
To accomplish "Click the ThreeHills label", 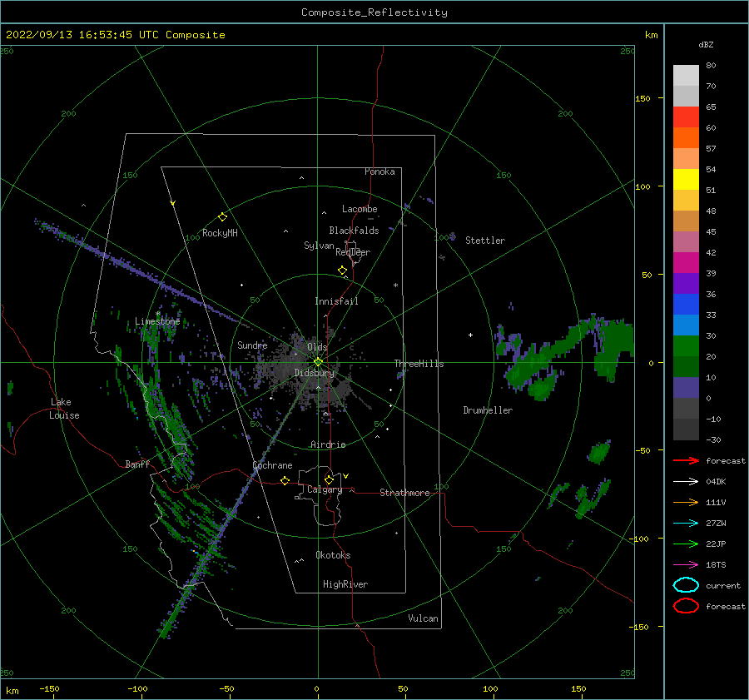I will point(419,364).
